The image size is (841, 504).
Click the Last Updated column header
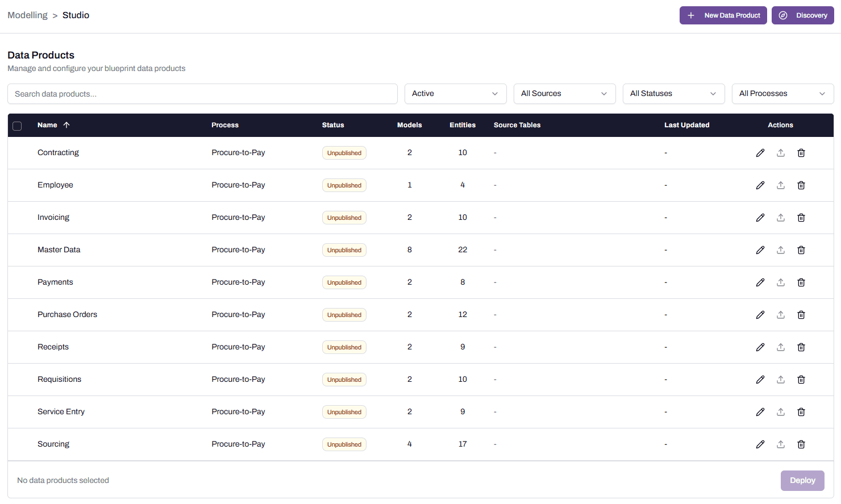pos(686,125)
